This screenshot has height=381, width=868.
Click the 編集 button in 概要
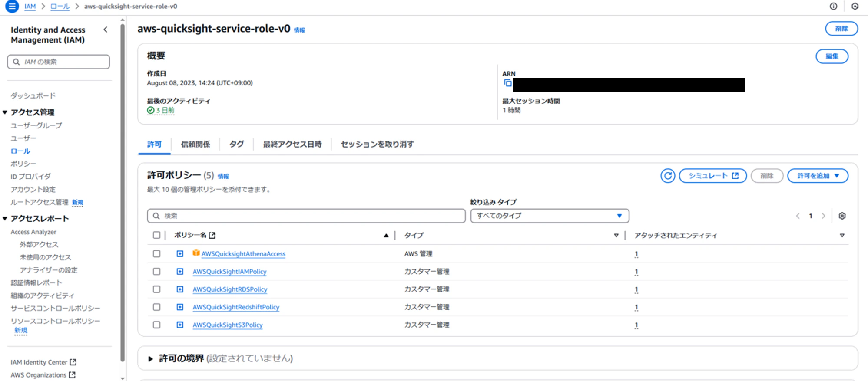(x=832, y=56)
